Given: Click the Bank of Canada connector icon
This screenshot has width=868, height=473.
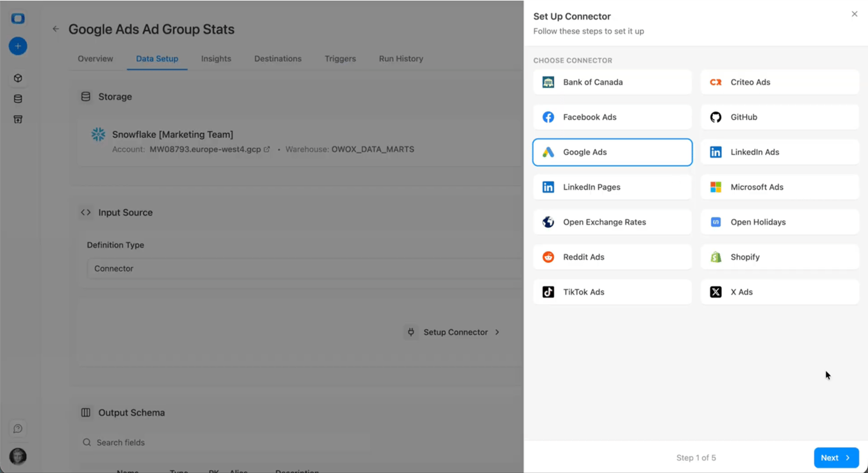Looking at the screenshot, I should (548, 82).
